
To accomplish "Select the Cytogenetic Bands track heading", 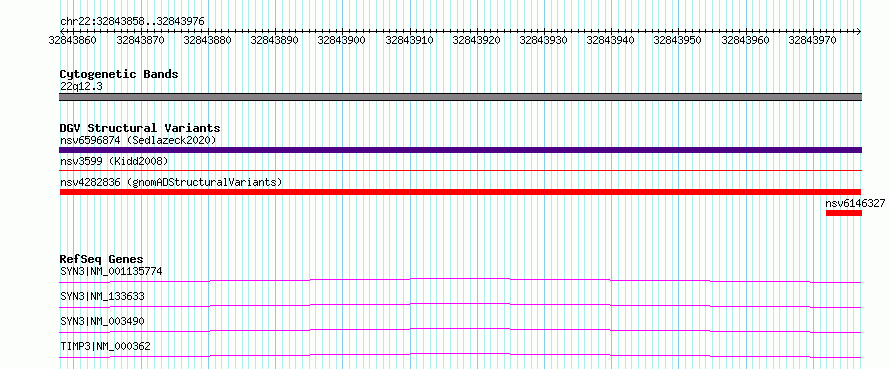I will point(119,74).
